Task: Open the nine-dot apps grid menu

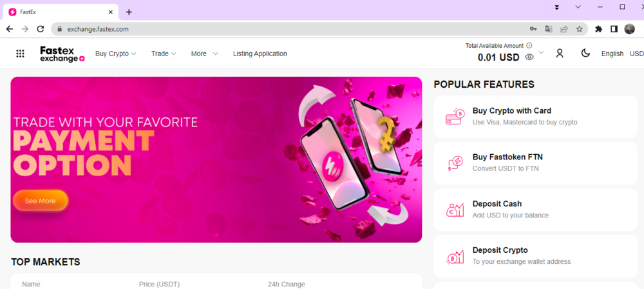Action: (20, 54)
